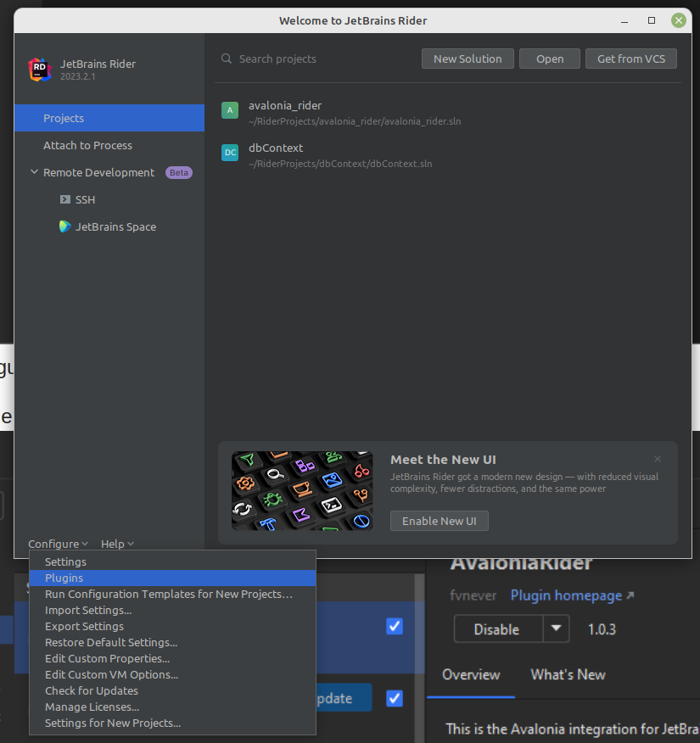Toggle the upper plugin enabled checkbox
Viewport: 700px width, 743px height.
(x=394, y=626)
